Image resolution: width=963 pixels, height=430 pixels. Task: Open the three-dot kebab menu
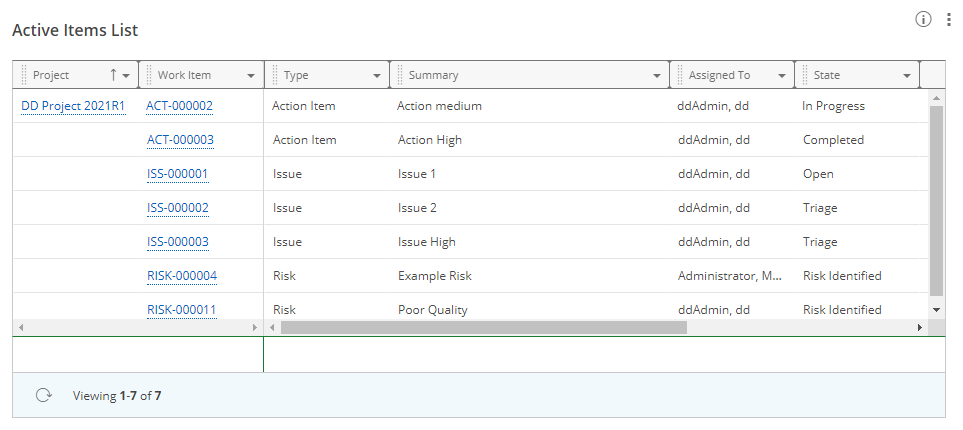click(948, 20)
